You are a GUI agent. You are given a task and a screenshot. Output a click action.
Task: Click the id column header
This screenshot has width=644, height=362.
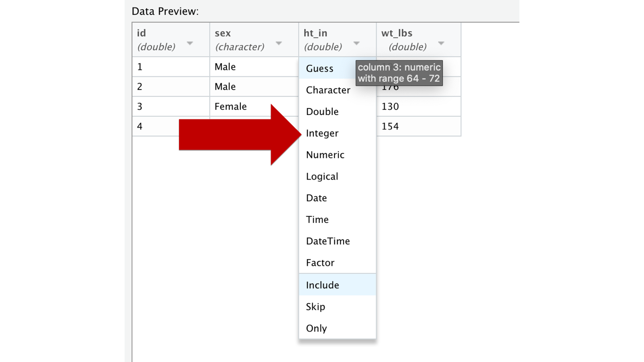(x=171, y=40)
